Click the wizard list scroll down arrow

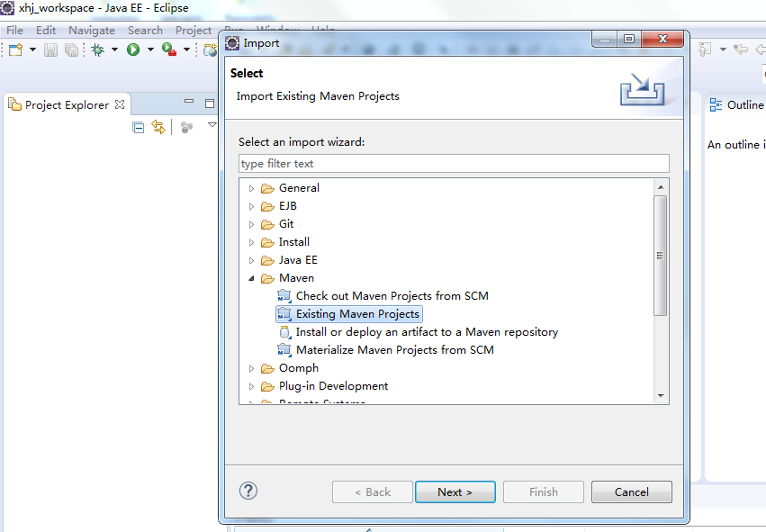click(x=661, y=396)
